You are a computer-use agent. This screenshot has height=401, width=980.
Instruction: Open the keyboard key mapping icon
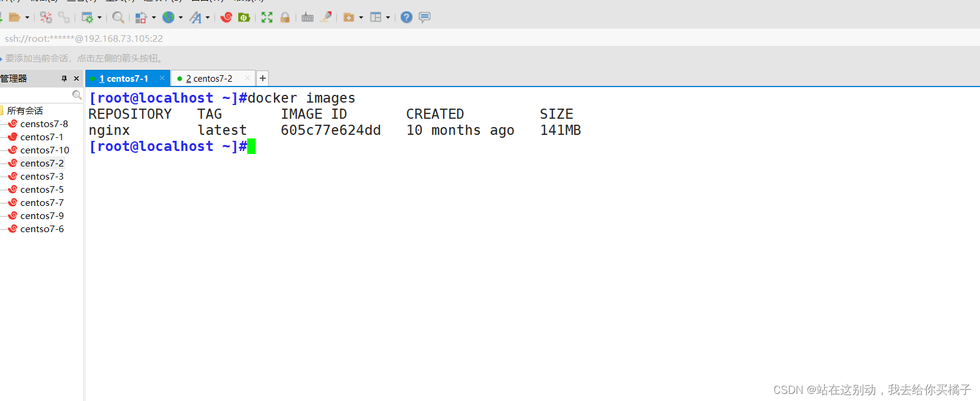pyautogui.click(x=308, y=17)
